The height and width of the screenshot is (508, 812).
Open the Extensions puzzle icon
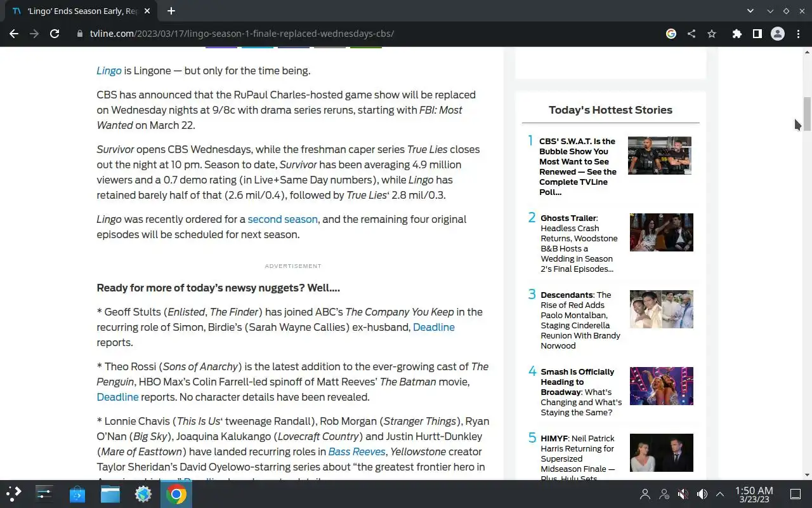click(737, 34)
